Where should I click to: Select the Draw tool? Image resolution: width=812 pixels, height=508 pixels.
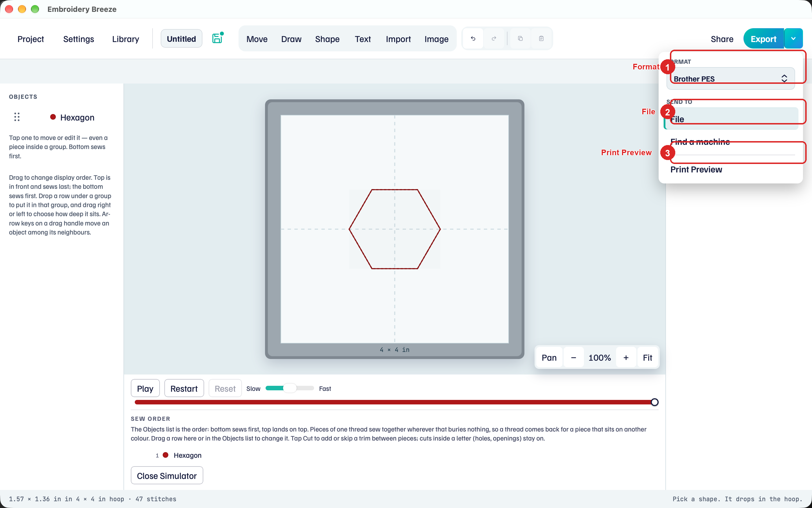click(x=291, y=39)
